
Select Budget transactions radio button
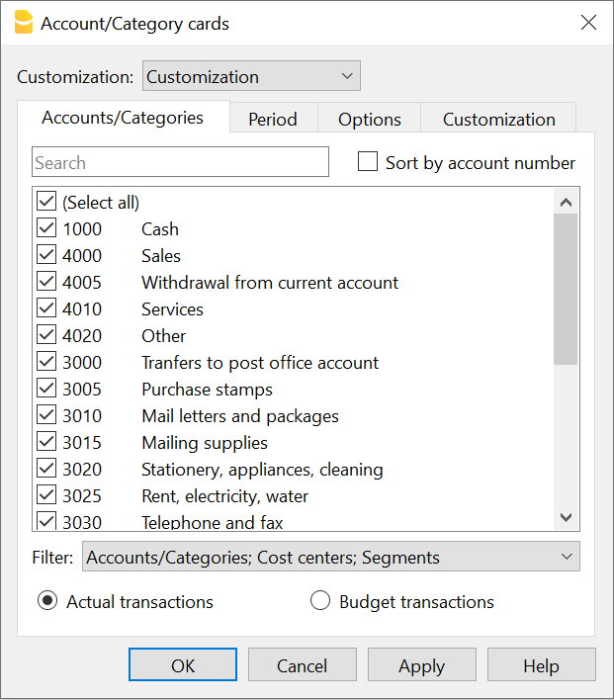pos(320,601)
